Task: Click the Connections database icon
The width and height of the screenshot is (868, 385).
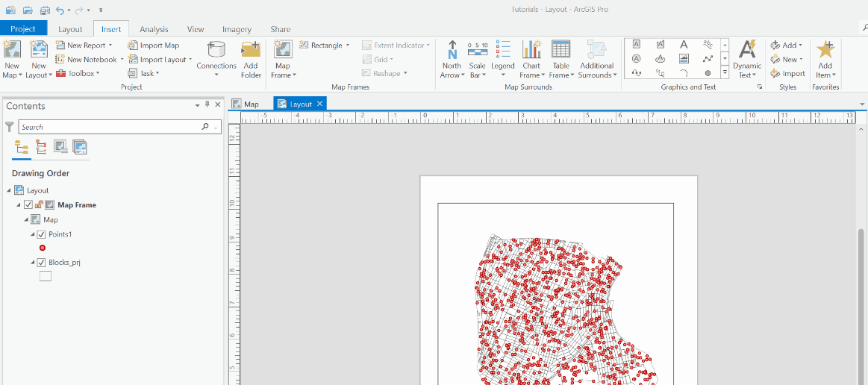Action: pyautogui.click(x=216, y=49)
